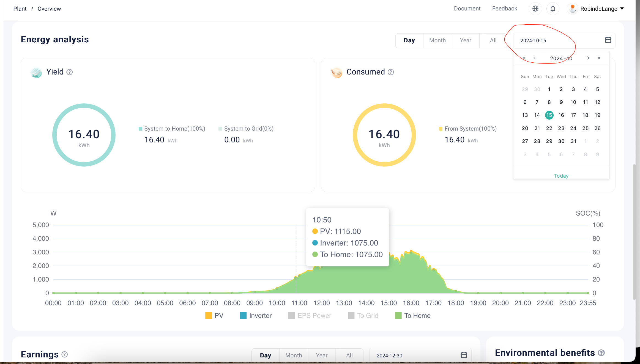640x364 pixels.
Task: Select the Year tab in Earnings
Action: [x=321, y=355]
